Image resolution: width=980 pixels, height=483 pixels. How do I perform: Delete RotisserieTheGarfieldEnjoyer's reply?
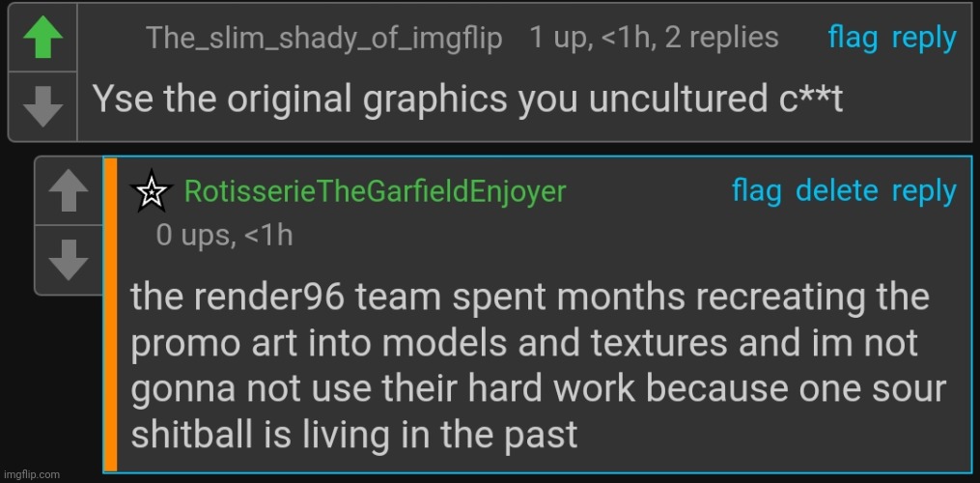point(837,191)
